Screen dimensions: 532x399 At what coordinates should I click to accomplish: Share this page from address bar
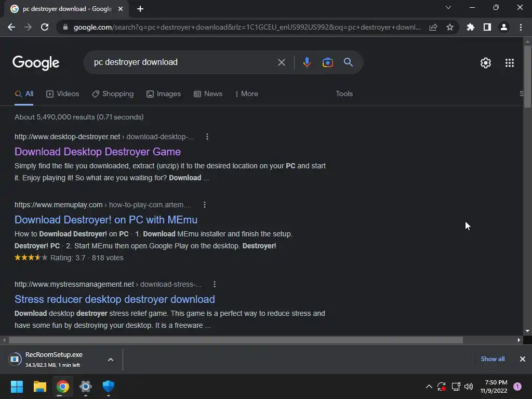point(433,27)
